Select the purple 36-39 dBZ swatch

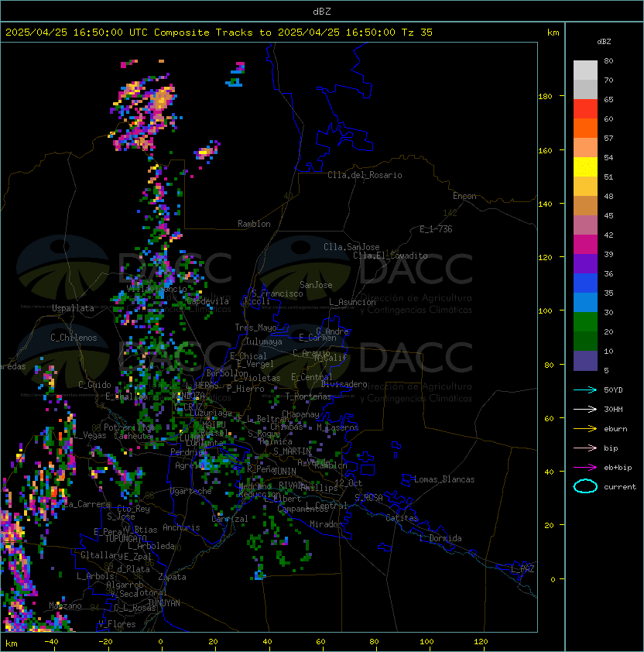click(585, 264)
